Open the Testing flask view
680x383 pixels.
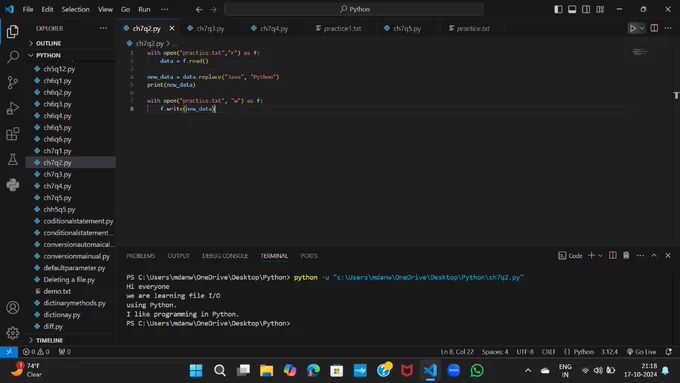point(13,159)
